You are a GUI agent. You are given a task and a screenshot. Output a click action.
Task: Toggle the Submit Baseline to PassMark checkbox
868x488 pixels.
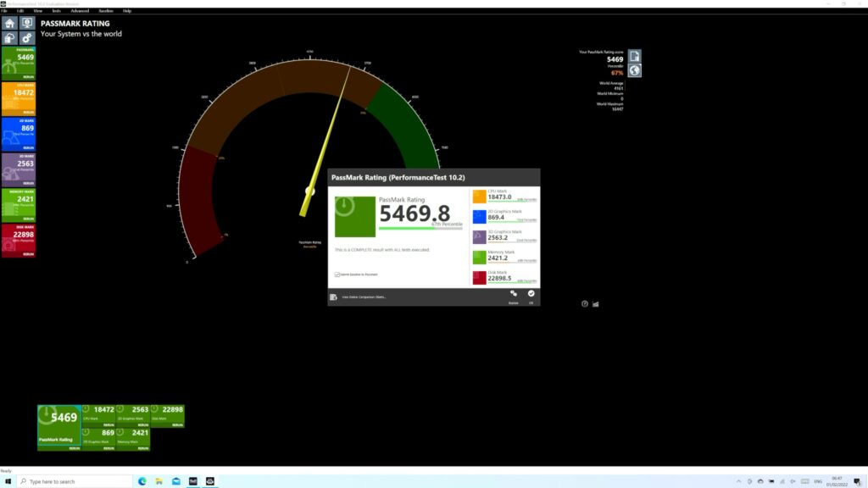point(337,274)
